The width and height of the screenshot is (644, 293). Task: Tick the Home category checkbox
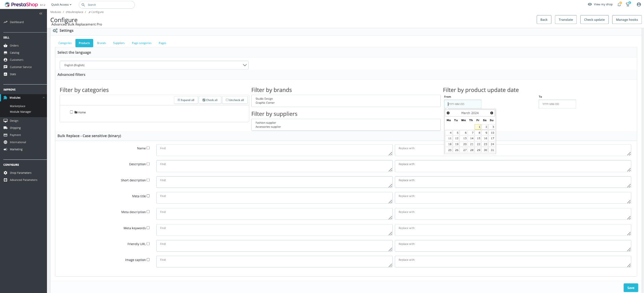[x=71, y=112]
